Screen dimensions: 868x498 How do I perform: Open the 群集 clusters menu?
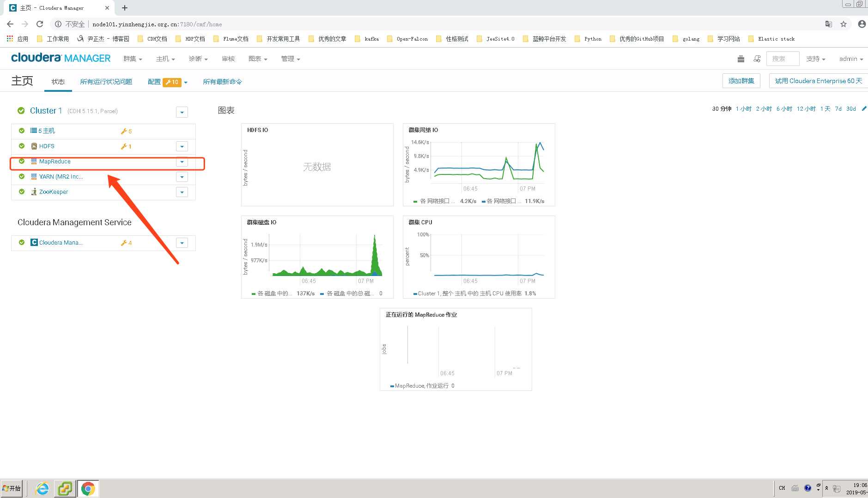tap(133, 59)
